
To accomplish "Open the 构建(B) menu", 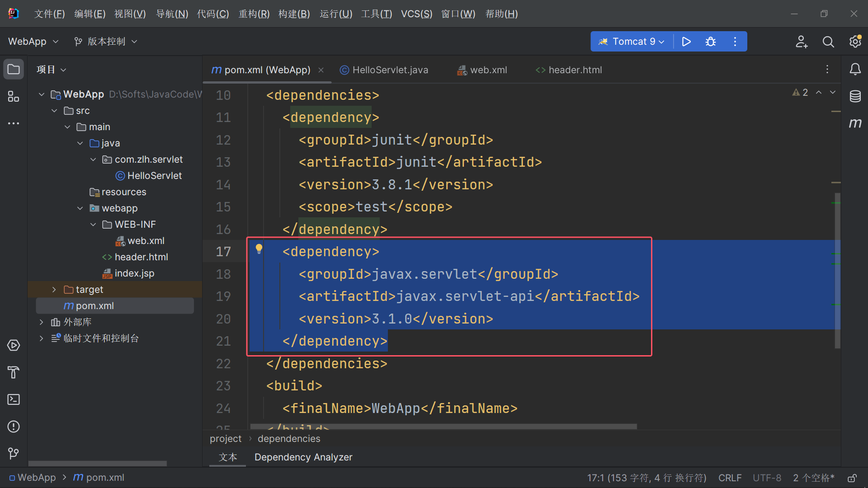I will [x=294, y=14].
